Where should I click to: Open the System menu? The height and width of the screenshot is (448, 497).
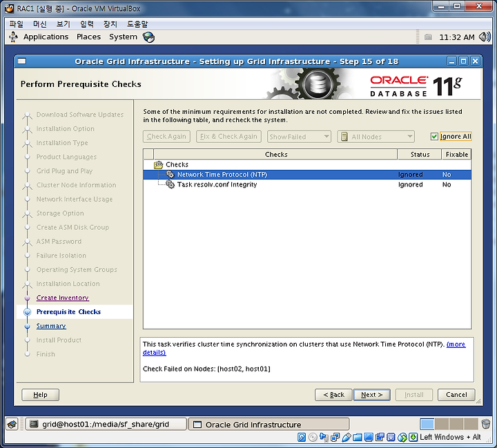pos(123,37)
